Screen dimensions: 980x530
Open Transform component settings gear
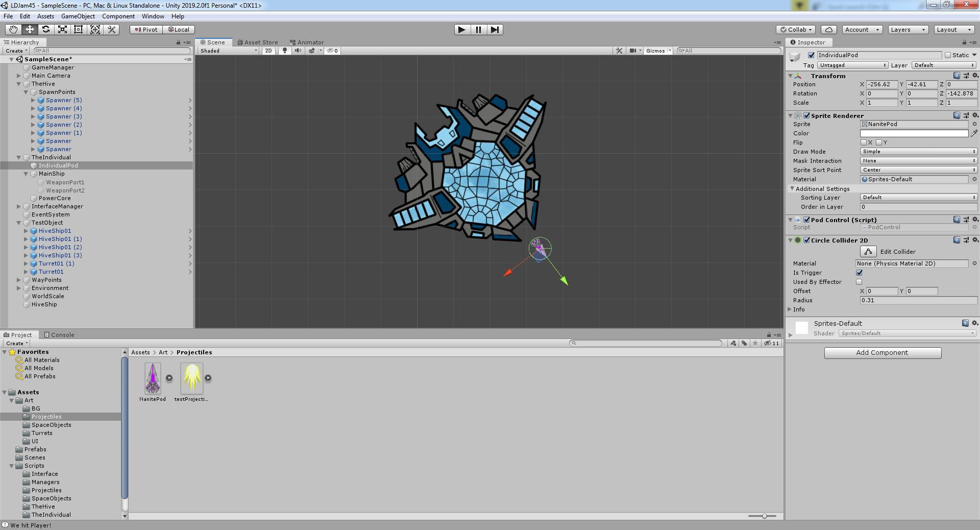click(974, 76)
